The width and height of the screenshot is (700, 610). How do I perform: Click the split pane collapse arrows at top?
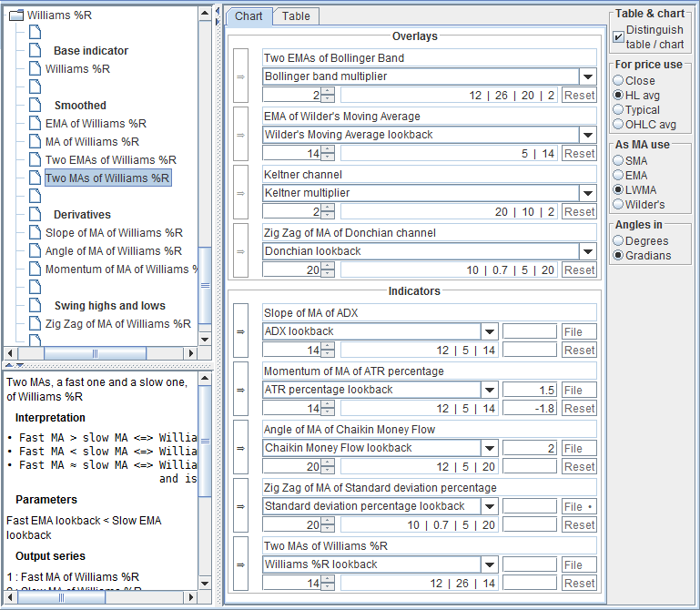pyautogui.click(x=218, y=15)
